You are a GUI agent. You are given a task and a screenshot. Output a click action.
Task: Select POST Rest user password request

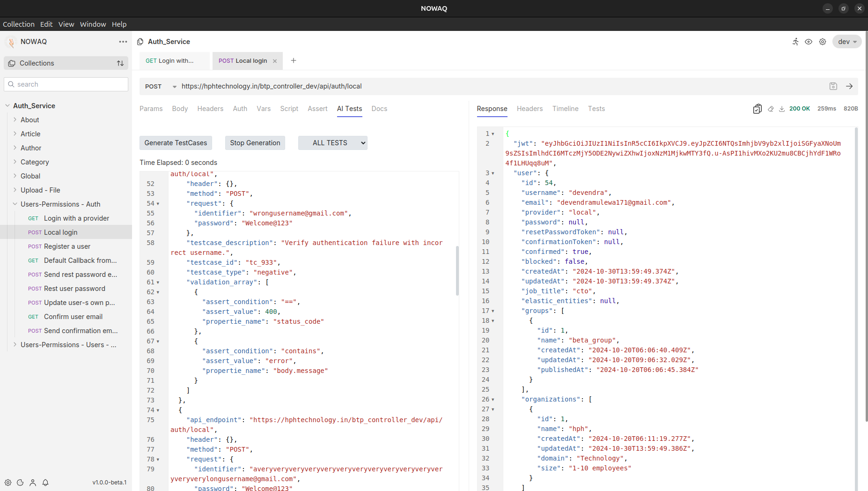[66, 289]
